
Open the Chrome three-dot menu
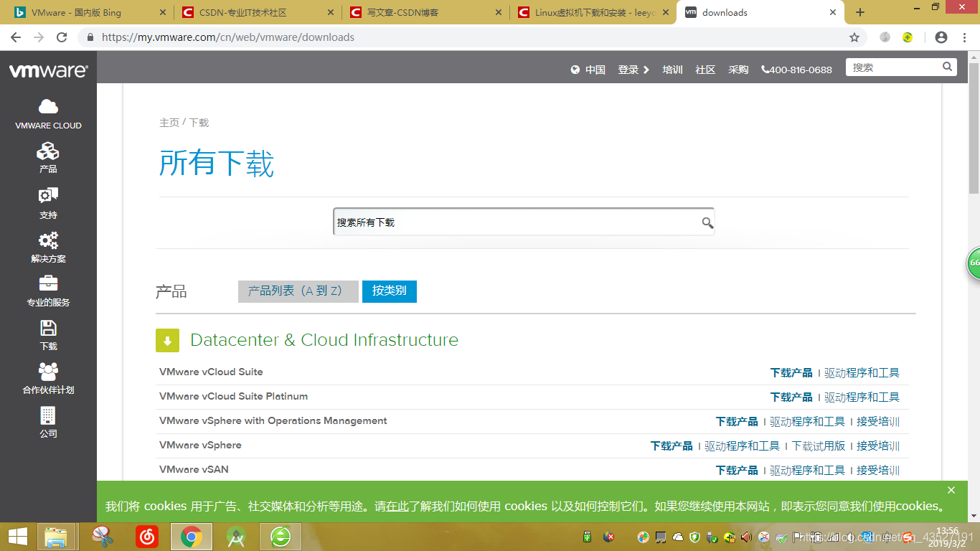tap(965, 37)
